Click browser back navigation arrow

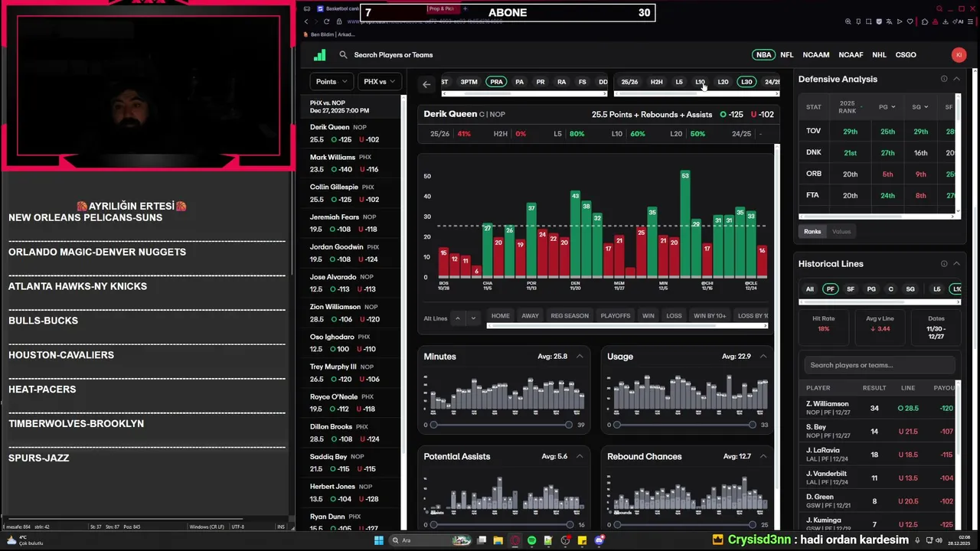tap(306, 21)
